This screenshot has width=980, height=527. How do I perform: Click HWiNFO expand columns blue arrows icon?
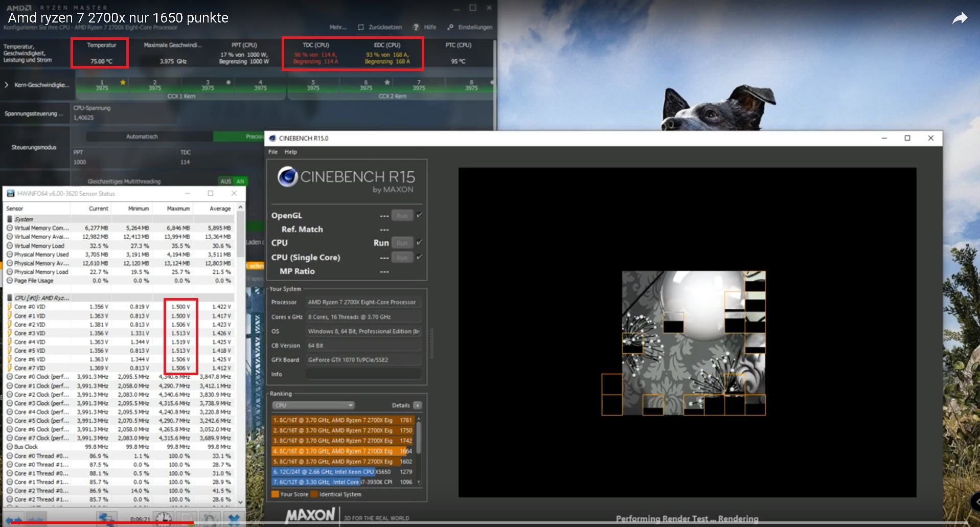click(x=14, y=520)
